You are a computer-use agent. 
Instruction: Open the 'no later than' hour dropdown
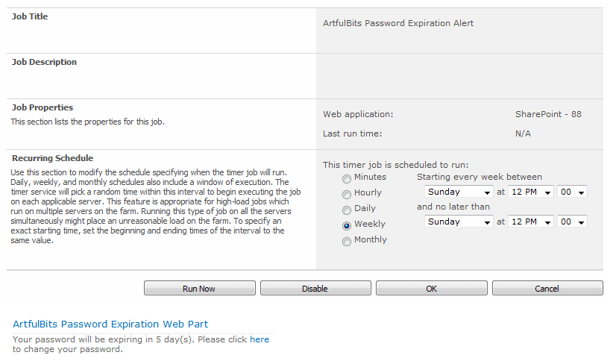tap(530, 222)
